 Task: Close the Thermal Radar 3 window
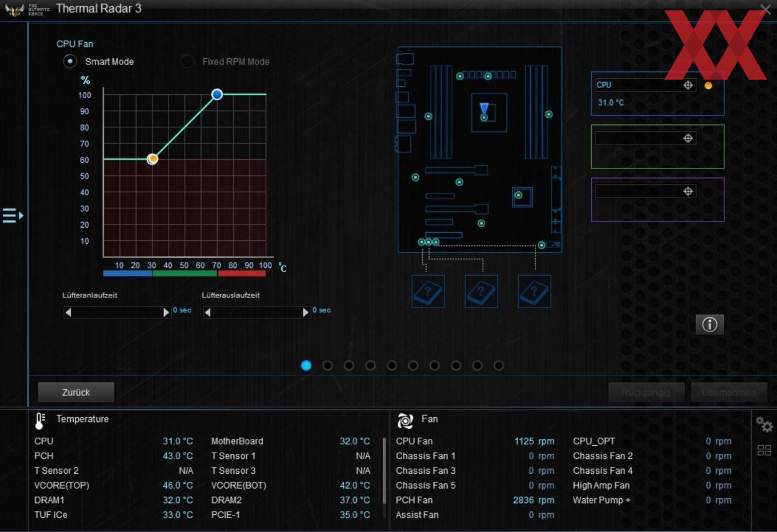(x=766, y=9)
